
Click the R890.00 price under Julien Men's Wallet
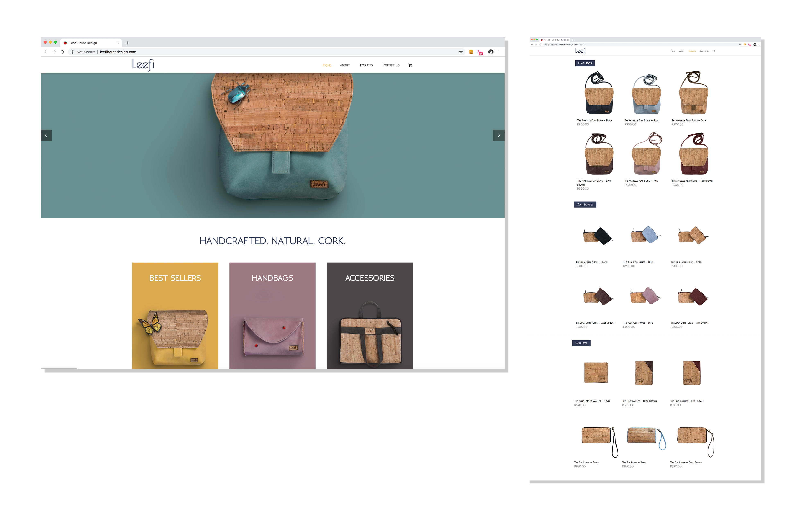(580, 405)
